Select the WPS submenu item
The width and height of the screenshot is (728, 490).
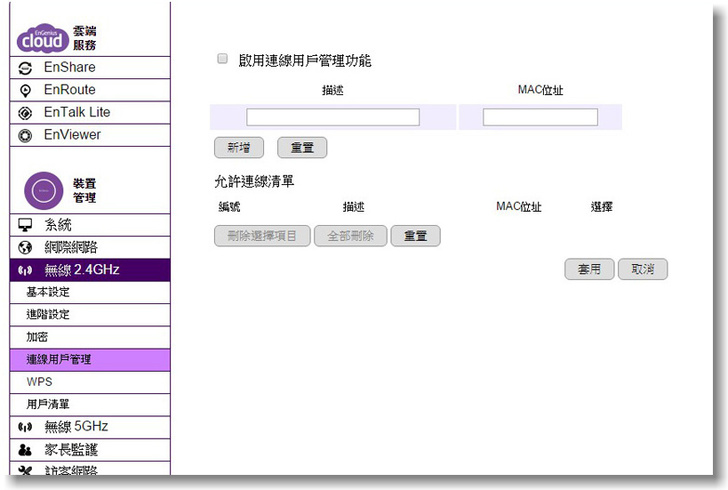tap(39, 382)
